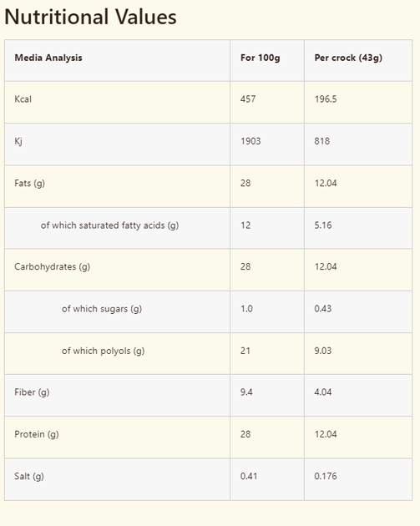This screenshot has width=420, height=526.
Task: Click the 5.16 saturated fat value
Action: (x=323, y=225)
